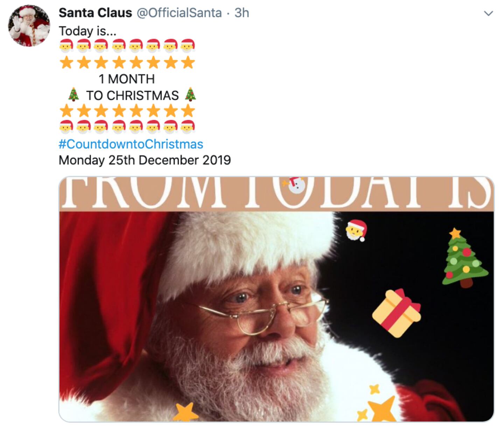Click large star at photo's bottom right
The width and height of the screenshot is (504, 433).
(x=382, y=409)
